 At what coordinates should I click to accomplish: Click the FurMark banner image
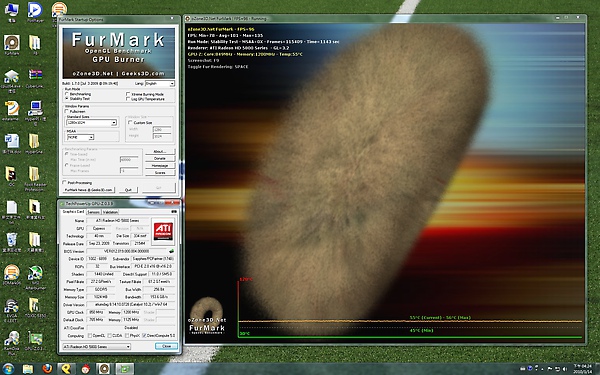click(x=119, y=53)
